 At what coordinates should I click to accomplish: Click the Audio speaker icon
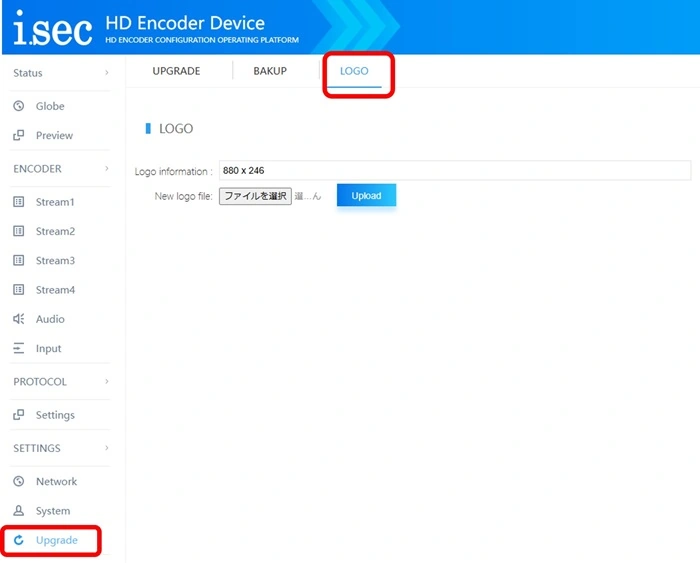19,319
